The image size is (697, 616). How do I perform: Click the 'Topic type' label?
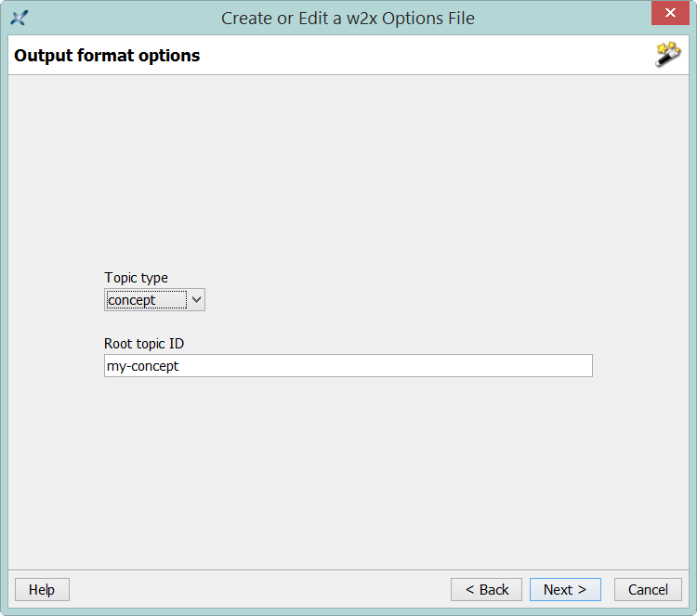pyautogui.click(x=136, y=278)
